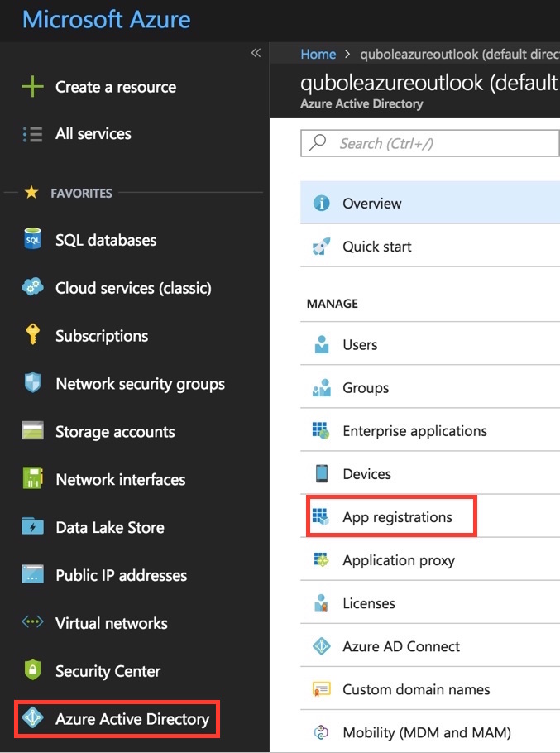This screenshot has width=560, height=753.
Task: Open Create a resource
Action: tap(116, 87)
